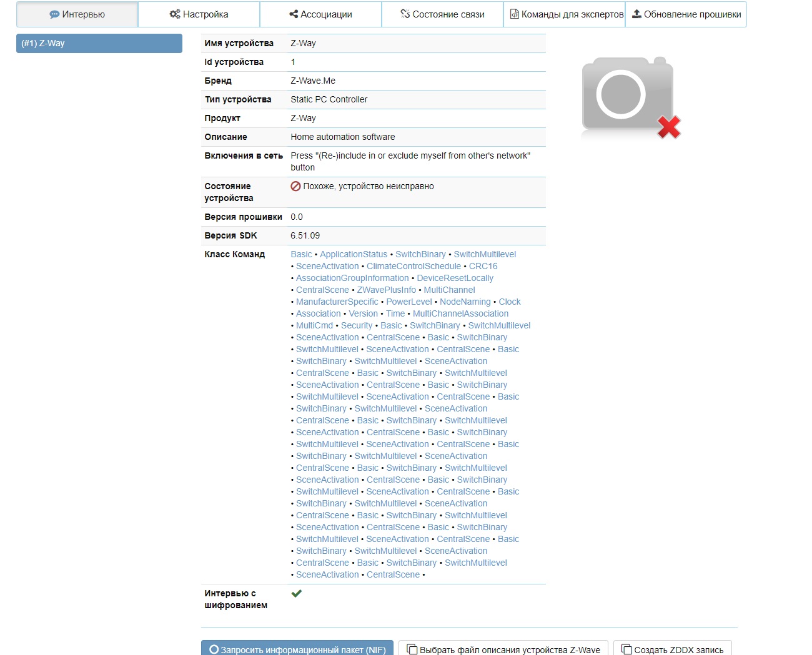Image resolution: width=812 pixels, height=655 pixels.
Task: Open the ApplicationStatus command class link
Action: point(354,254)
